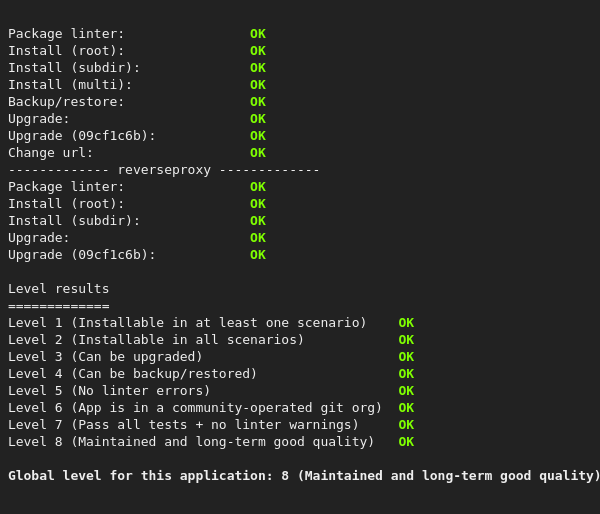Click the "Level 3 (Can be upgraded)" line
The height and width of the screenshot is (514, 600).
click(105, 357)
